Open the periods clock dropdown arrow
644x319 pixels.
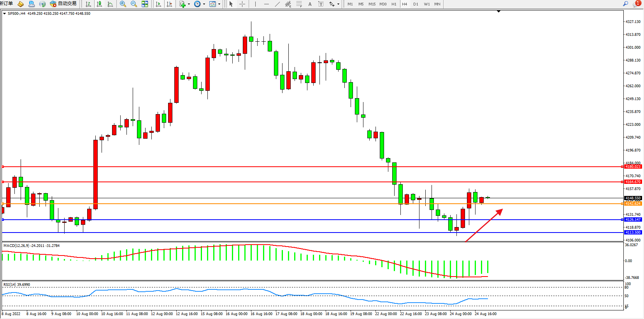click(x=204, y=4)
